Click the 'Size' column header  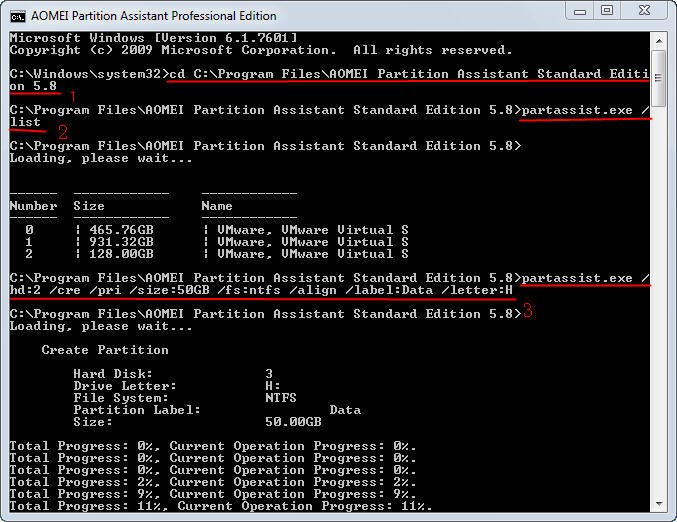click(x=89, y=206)
